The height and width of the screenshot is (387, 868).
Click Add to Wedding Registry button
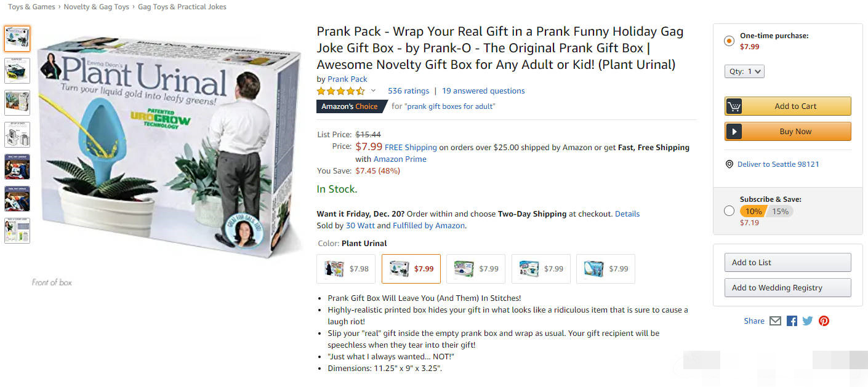pos(788,287)
